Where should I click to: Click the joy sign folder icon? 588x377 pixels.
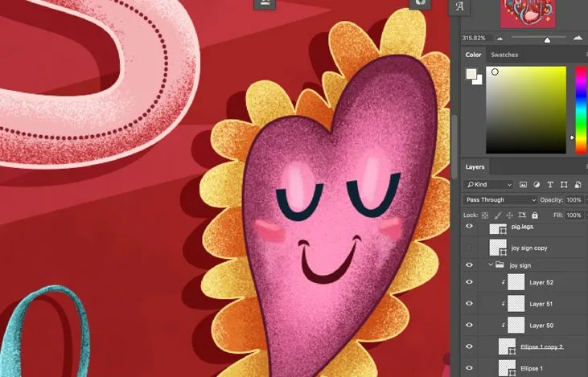pos(500,265)
